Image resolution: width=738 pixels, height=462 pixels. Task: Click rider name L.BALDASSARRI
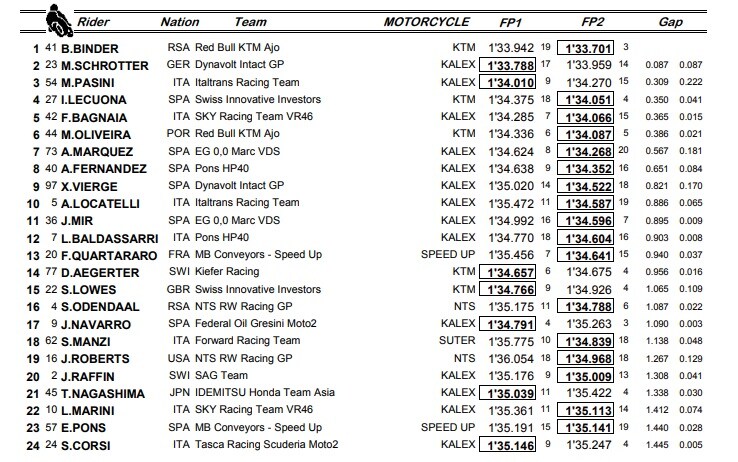pyautogui.click(x=110, y=239)
